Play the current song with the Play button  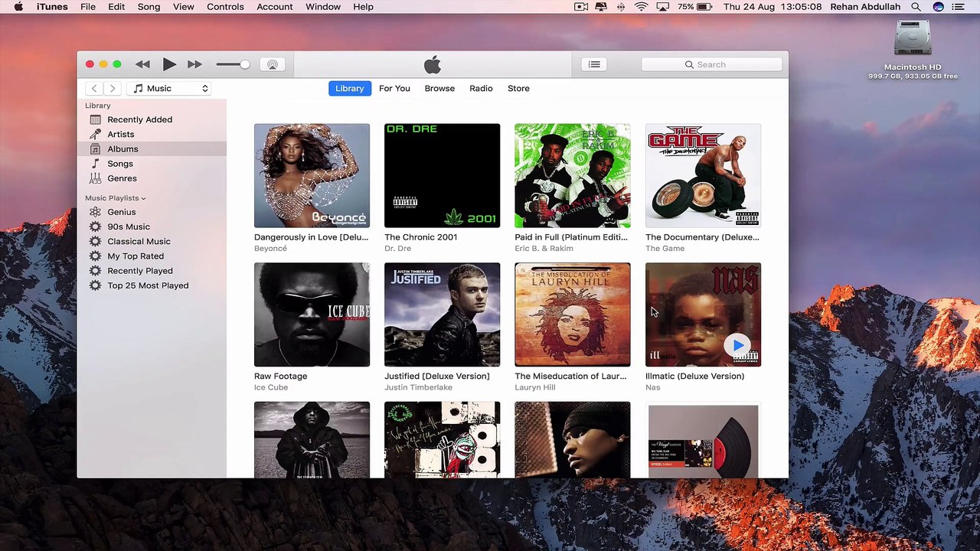pyautogui.click(x=169, y=65)
